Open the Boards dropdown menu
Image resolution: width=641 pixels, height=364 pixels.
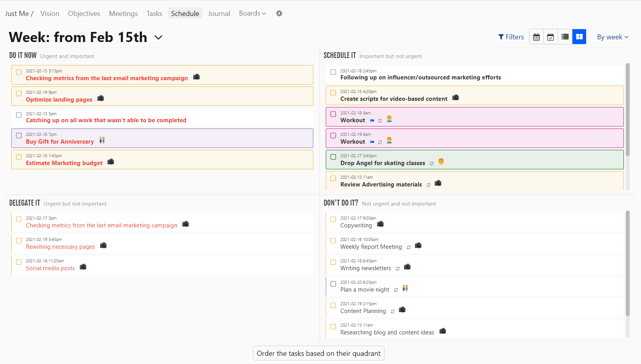point(252,13)
